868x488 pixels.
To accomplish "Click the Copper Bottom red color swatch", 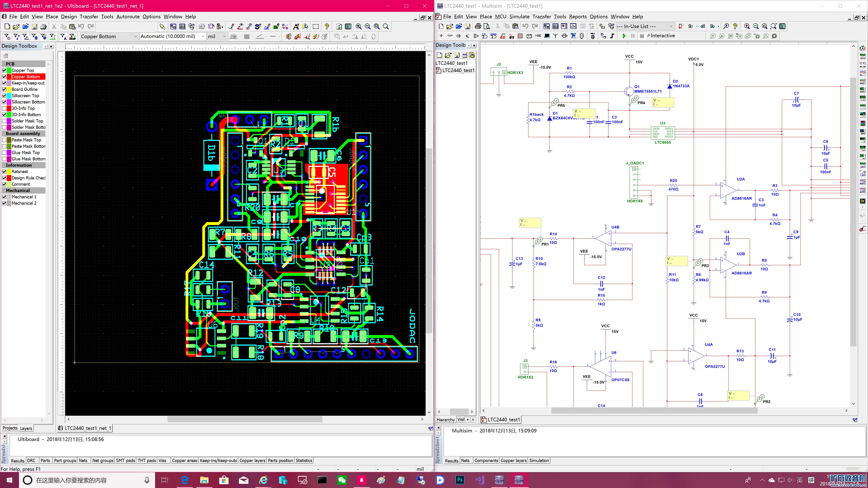I will click(x=9, y=77).
